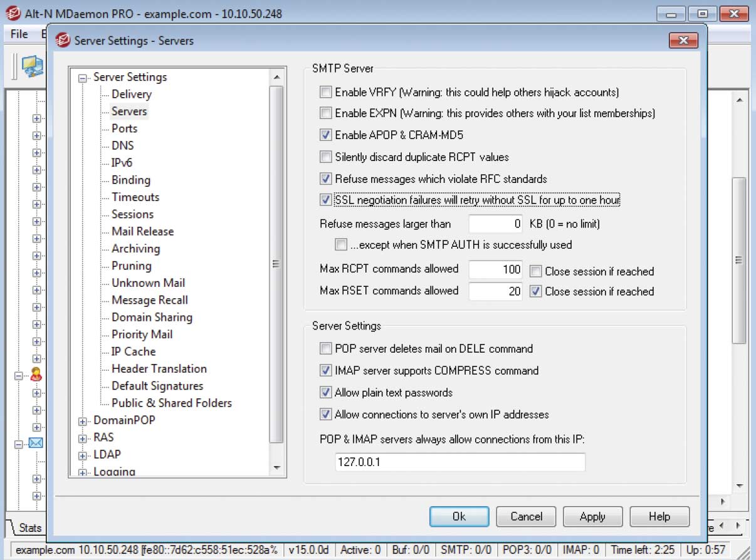Expand the Logging tree node
Image resolution: width=756 pixels, height=560 pixels.
click(x=82, y=472)
